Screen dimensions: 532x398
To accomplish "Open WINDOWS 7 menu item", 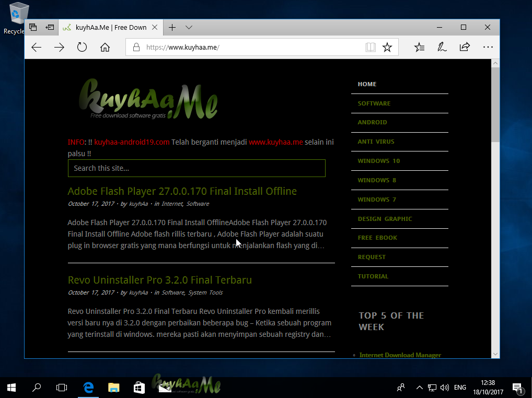I will [377, 200].
